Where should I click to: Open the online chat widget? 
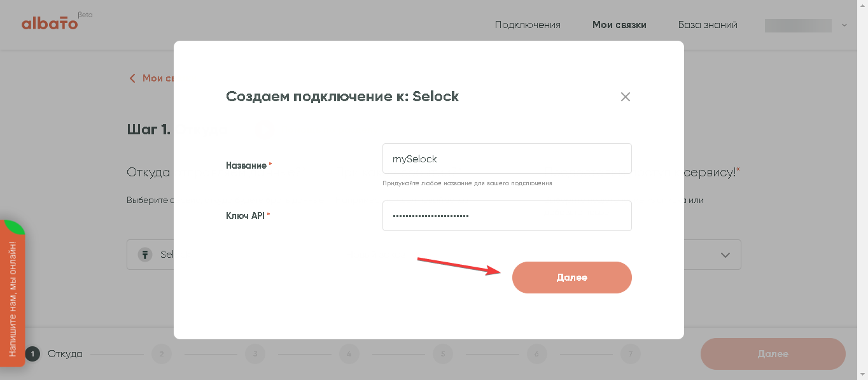tap(12, 293)
